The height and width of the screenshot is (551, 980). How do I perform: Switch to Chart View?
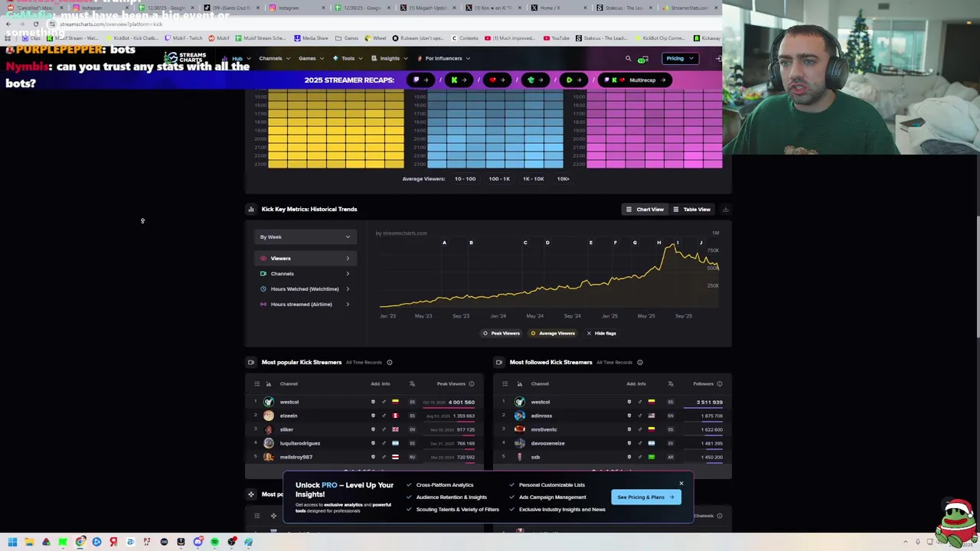[x=645, y=209]
